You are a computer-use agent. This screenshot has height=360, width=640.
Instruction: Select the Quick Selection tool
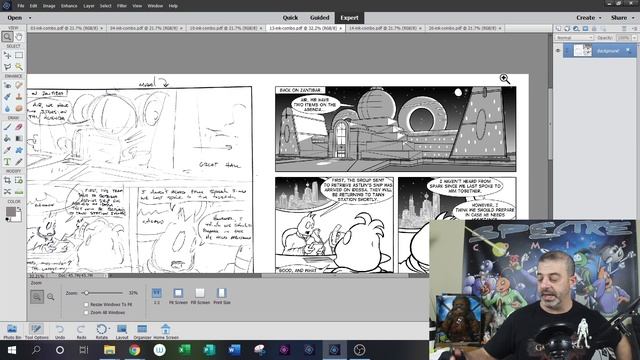click(19, 67)
